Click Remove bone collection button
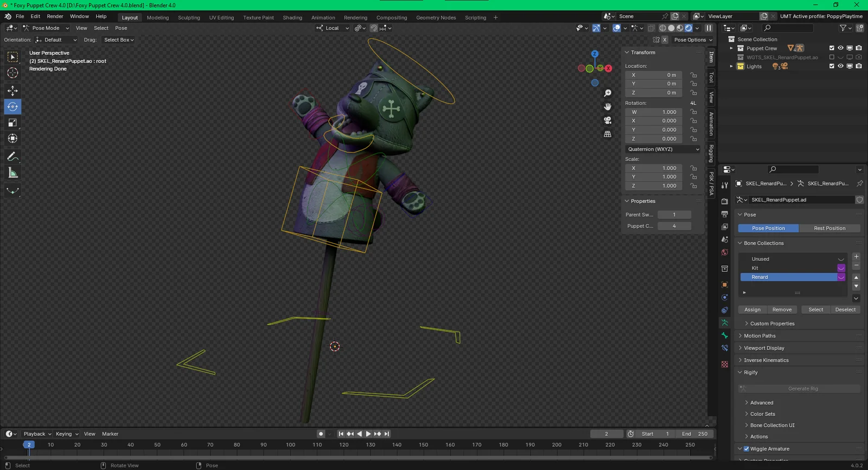The width and height of the screenshot is (868, 470). (x=782, y=310)
